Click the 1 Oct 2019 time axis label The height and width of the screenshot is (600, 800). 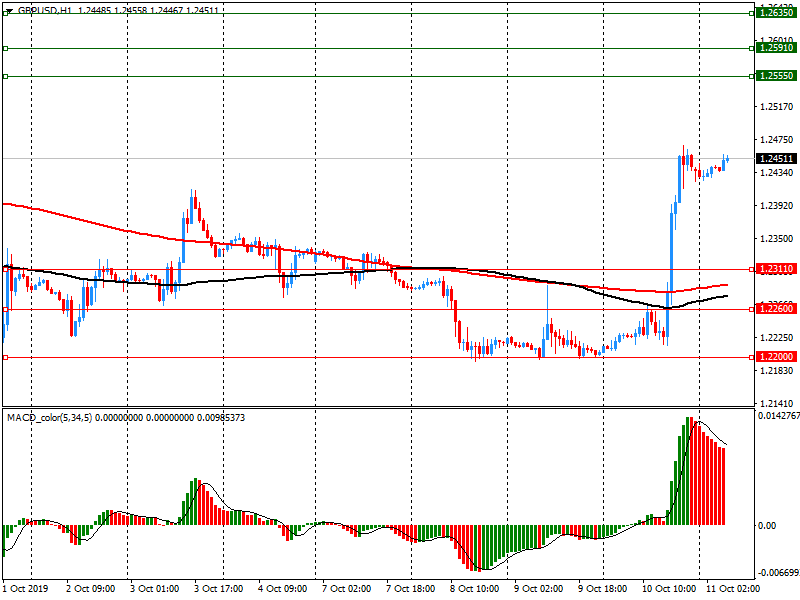tap(26, 590)
